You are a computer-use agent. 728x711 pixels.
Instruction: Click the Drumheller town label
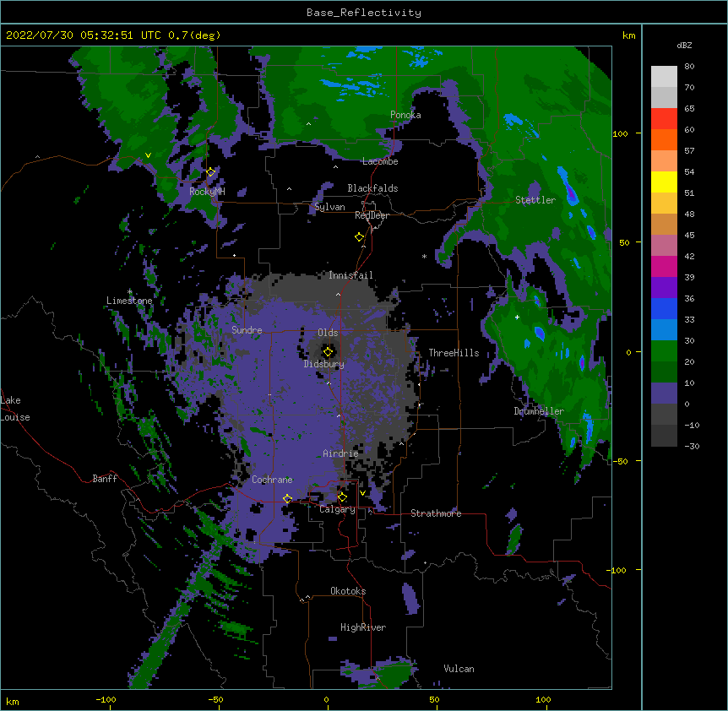(x=539, y=411)
